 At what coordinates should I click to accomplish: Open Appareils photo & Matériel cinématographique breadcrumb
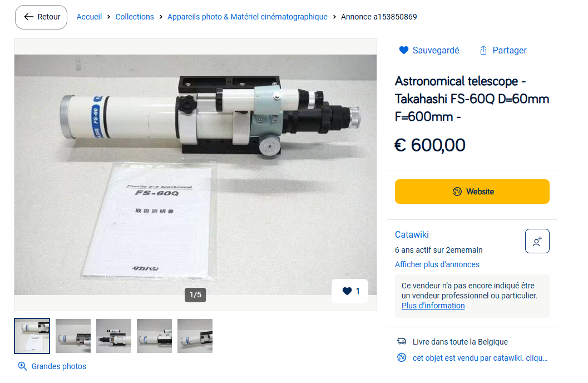tap(248, 17)
